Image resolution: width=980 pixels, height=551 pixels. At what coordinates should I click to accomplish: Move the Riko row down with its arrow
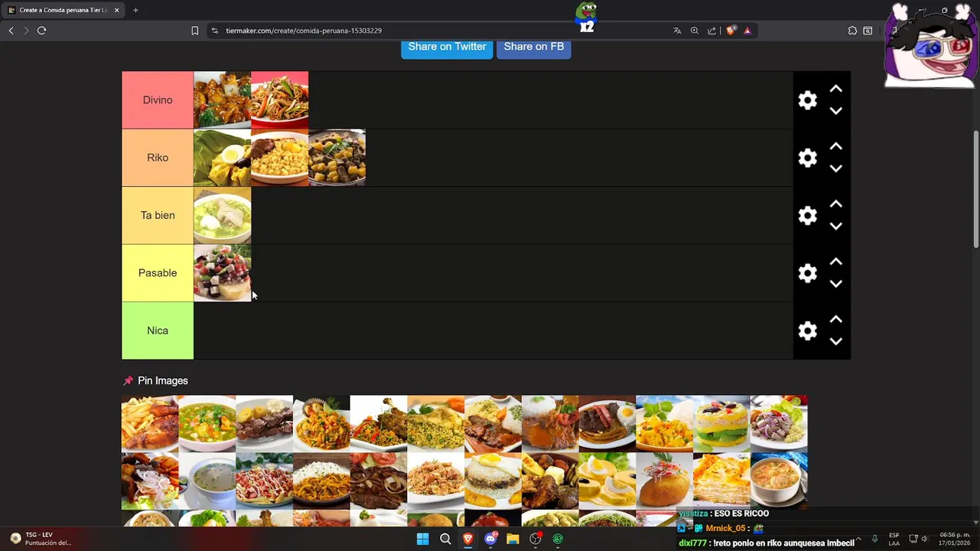pos(836,168)
